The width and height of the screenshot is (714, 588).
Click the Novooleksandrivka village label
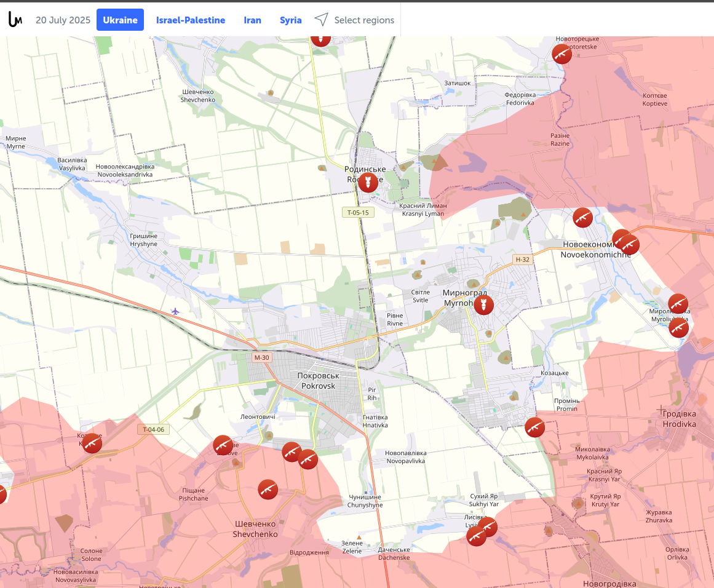[125, 170]
